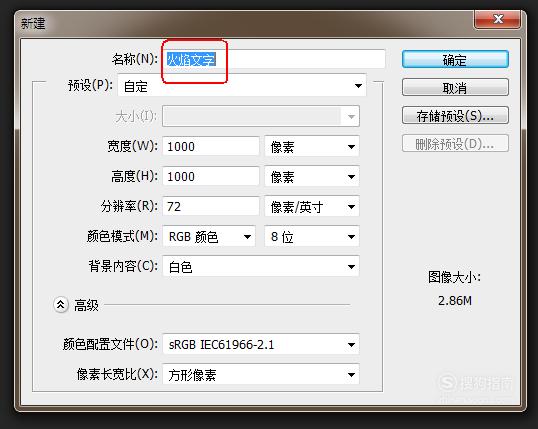Click the 确定 OK button
This screenshot has width=538, height=429.
455,60
